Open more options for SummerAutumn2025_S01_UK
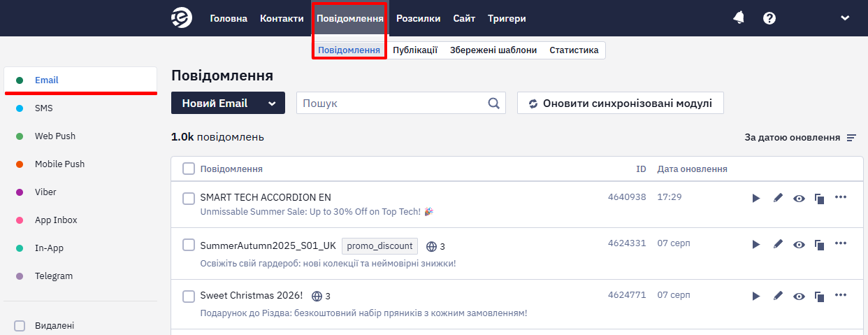Screen dimensions: 868x335 click(x=841, y=243)
